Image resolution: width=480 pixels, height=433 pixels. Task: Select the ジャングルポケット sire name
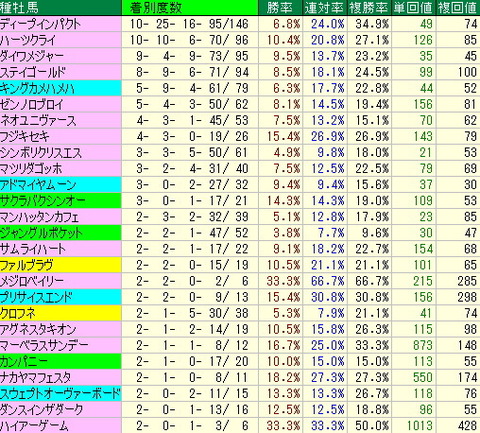tap(41, 233)
